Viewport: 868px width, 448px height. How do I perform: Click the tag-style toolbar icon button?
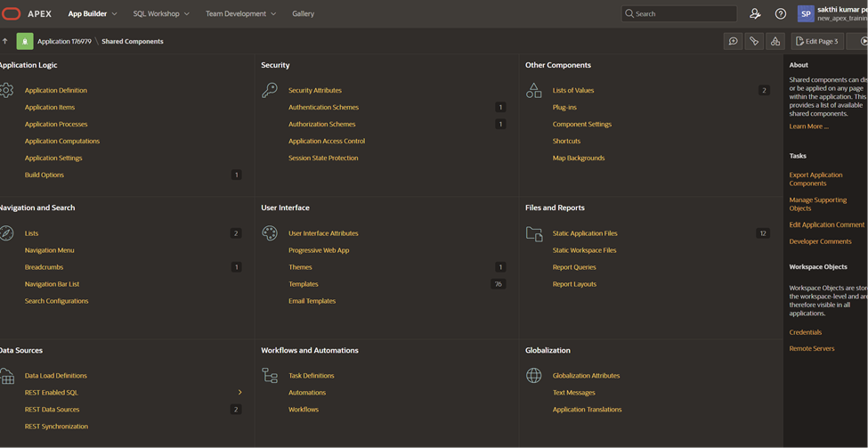tap(754, 41)
